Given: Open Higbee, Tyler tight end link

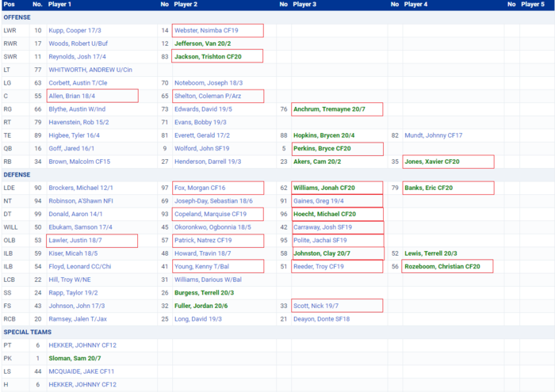Looking at the screenshot, I should click(x=75, y=135).
